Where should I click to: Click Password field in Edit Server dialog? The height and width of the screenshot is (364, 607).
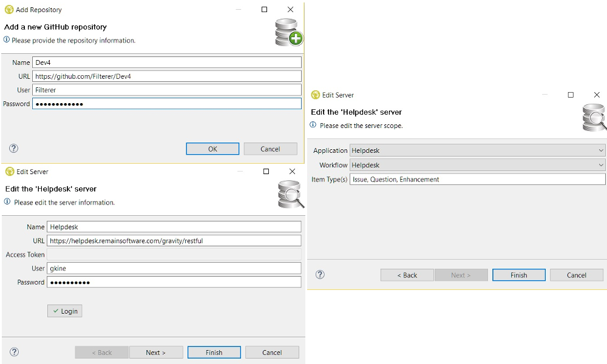click(174, 282)
